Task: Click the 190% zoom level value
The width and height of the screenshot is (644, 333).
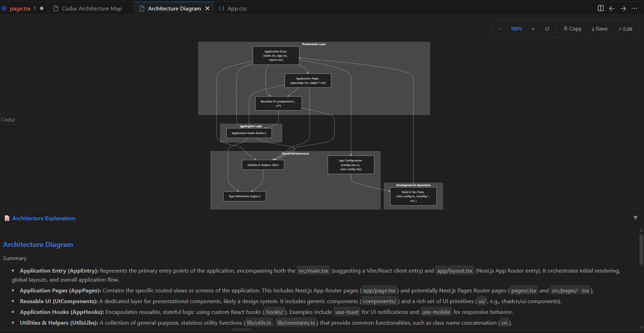Action: coord(516,29)
